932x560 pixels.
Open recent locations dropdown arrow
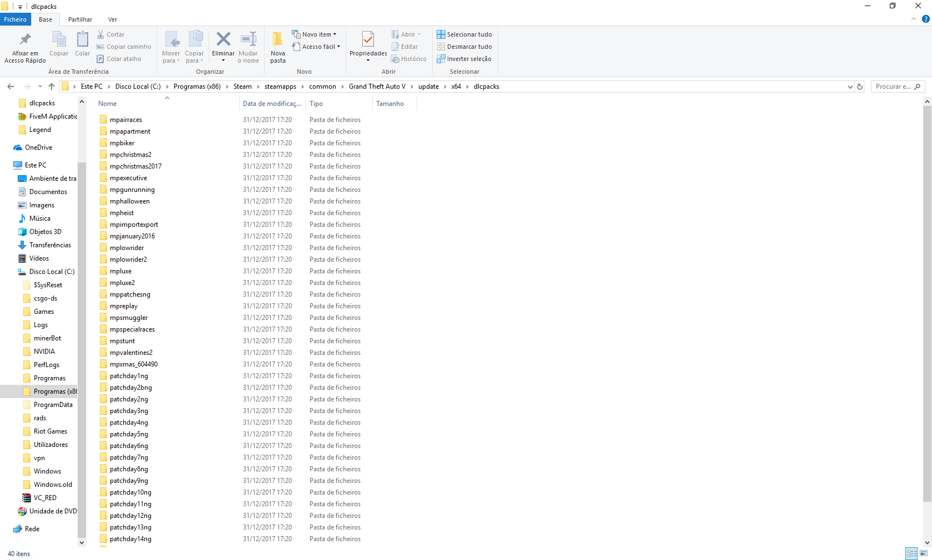tap(40, 86)
